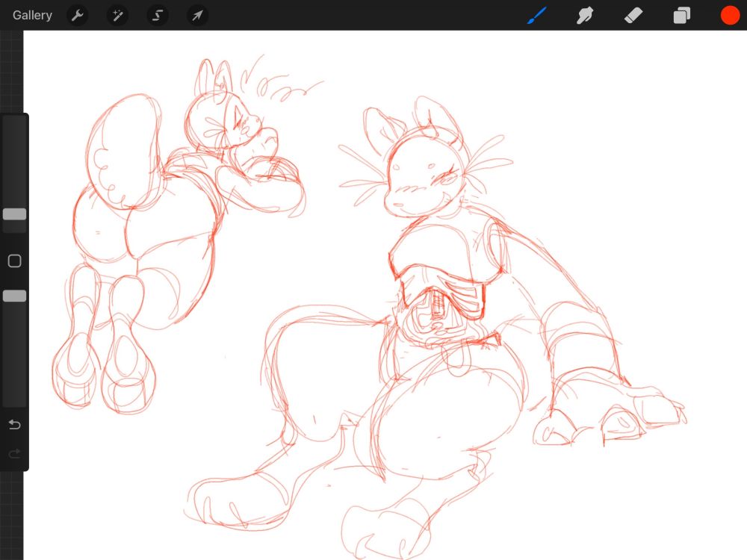747x560 pixels.
Task: Click the brush size slider handle
Action: 14,214
